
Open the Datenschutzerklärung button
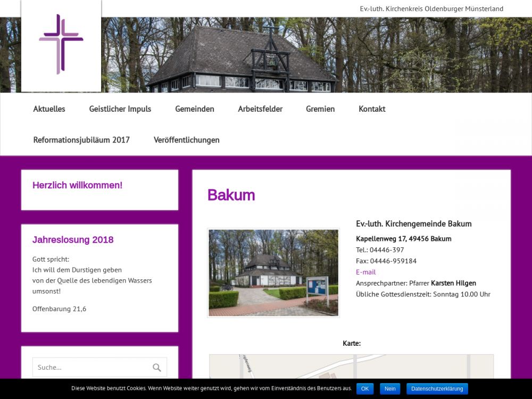[x=437, y=389]
